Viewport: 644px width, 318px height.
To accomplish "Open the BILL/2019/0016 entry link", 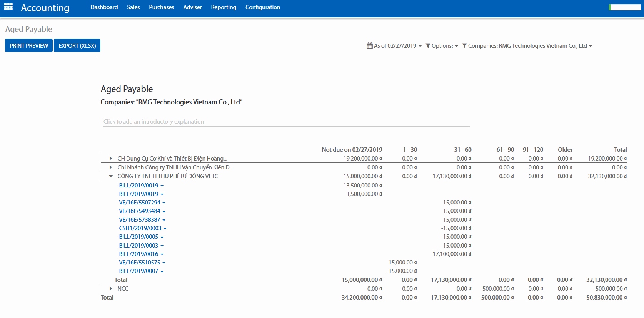I will [x=138, y=254].
